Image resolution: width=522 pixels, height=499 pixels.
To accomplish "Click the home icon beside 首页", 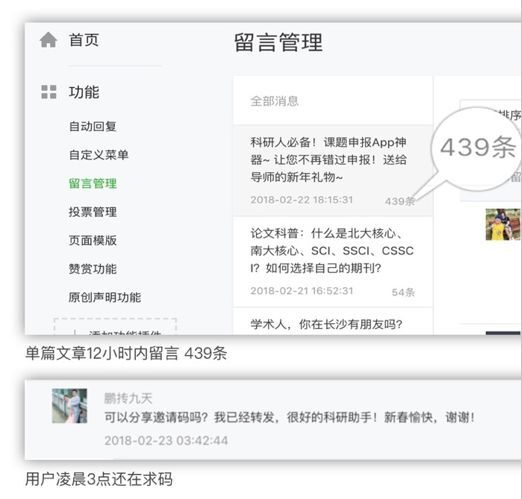I will click(48, 40).
